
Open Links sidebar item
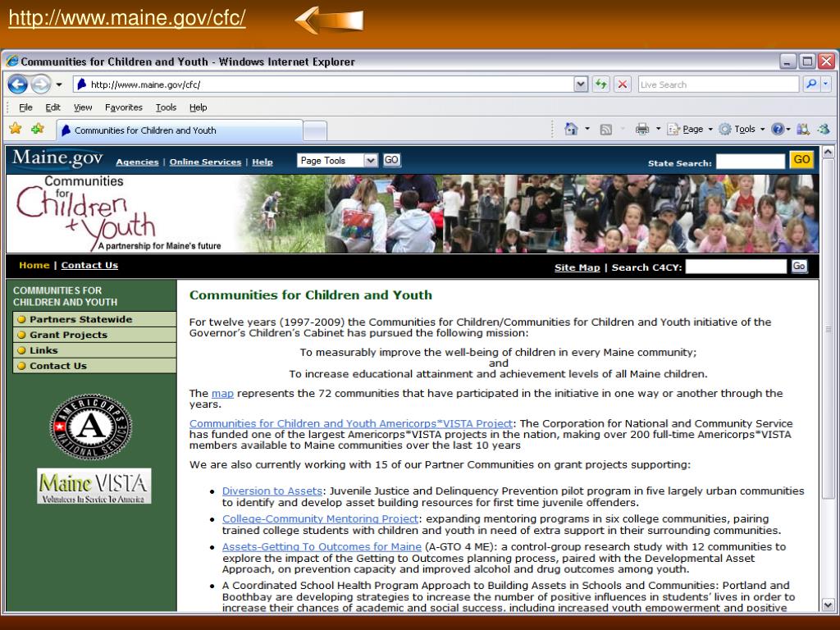pyautogui.click(x=94, y=350)
